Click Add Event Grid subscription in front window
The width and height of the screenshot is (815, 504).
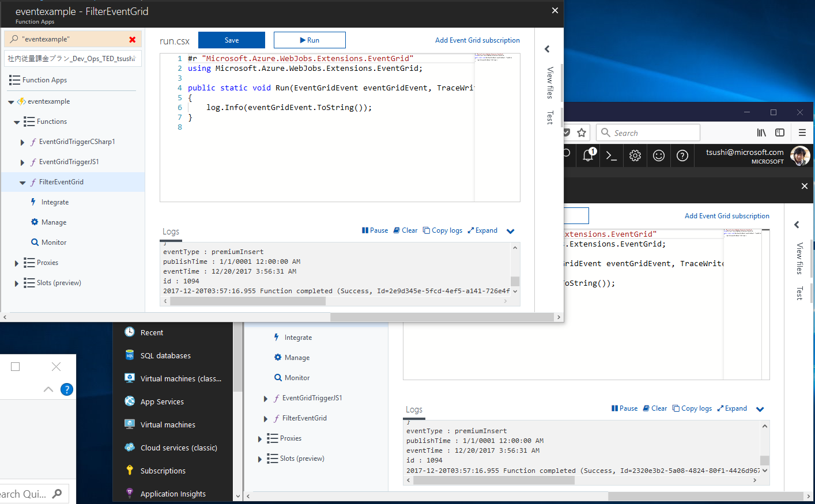click(477, 40)
